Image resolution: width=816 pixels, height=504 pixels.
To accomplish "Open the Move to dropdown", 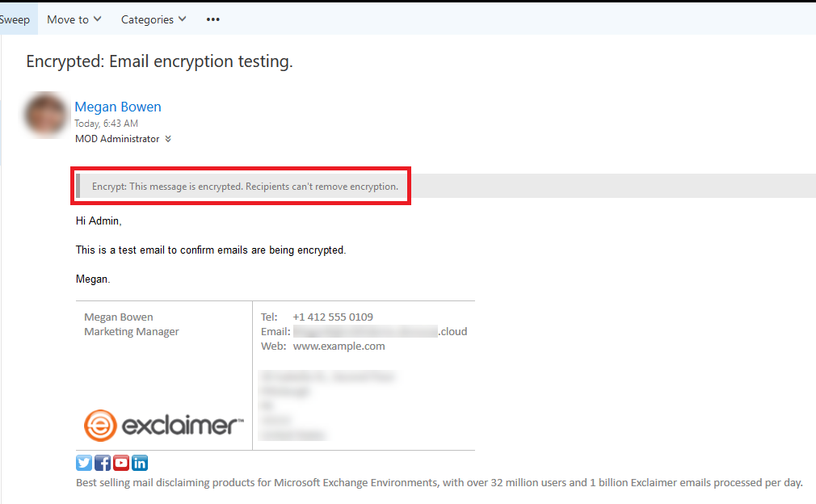I will [74, 19].
